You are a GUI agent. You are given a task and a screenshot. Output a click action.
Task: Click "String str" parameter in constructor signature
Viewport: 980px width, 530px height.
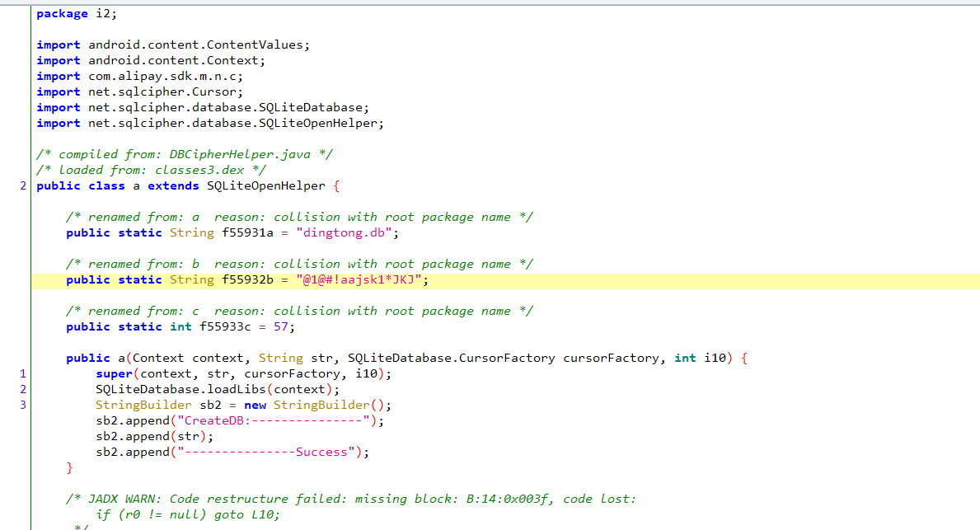click(x=296, y=358)
